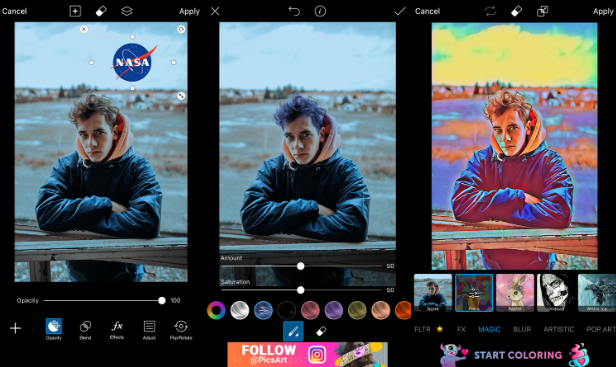Switch to the ARTISTIC tab
The height and width of the screenshot is (367, 616).
(x=559, y=329)
